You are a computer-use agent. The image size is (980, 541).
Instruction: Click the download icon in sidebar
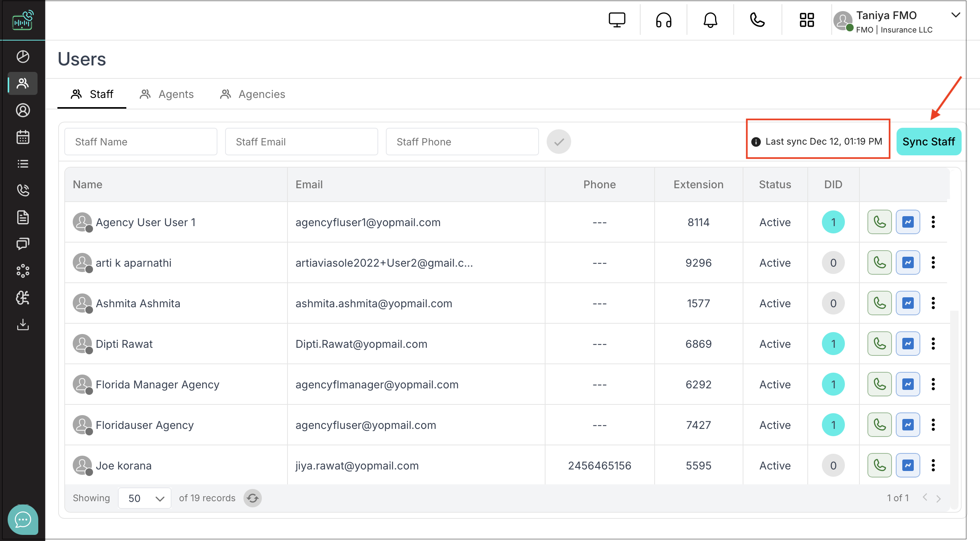pos(23,324)
